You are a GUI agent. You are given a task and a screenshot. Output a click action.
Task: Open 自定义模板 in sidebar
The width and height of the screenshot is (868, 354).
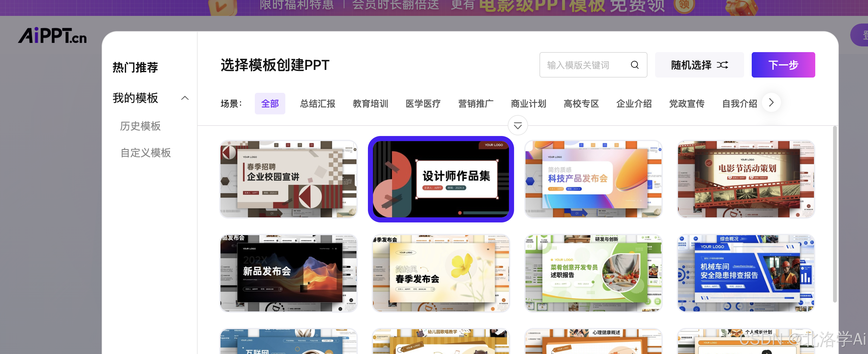tap(146, 153)
